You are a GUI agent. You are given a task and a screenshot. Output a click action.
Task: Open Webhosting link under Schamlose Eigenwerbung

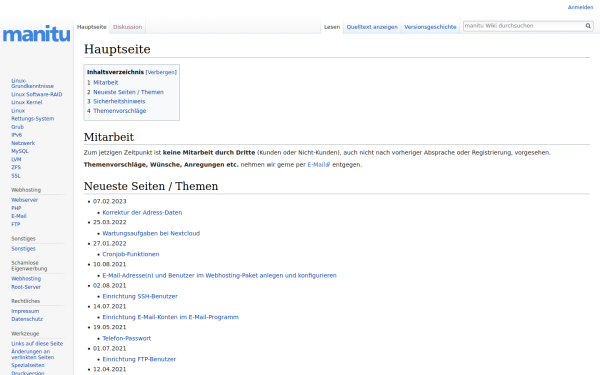click(x=26, y=279)
